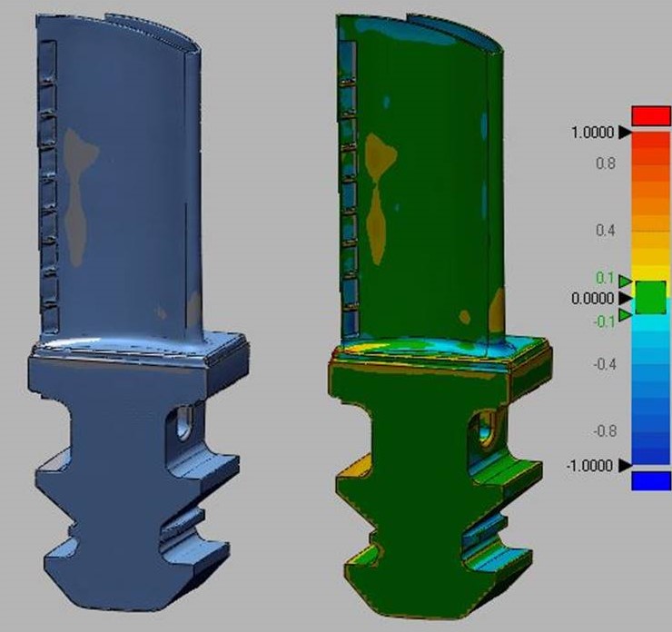
Task: Click the green tolerance box on the color scale
Action: pyautogui.click(x=650, y=297)
